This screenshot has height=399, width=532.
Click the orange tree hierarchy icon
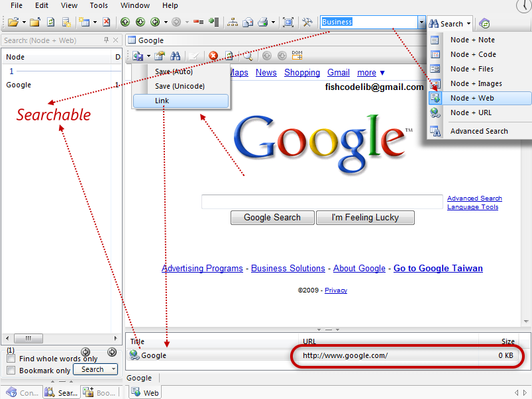click(x=233, y=22)
